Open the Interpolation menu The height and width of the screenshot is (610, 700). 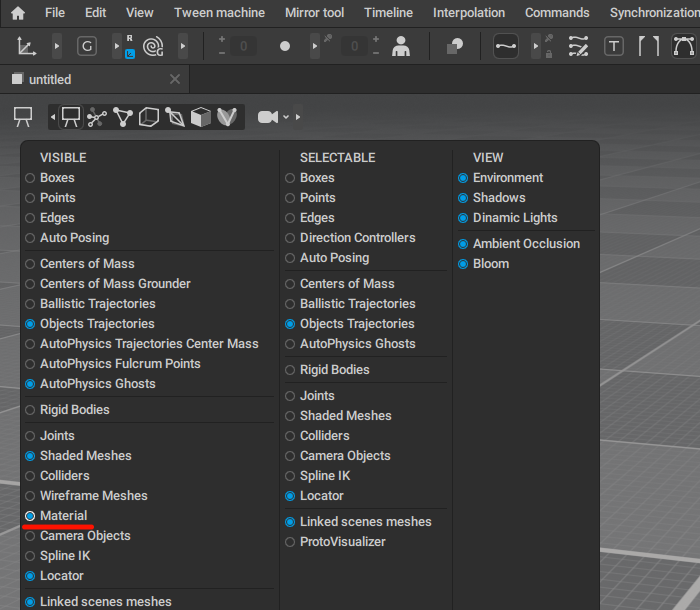468,13
